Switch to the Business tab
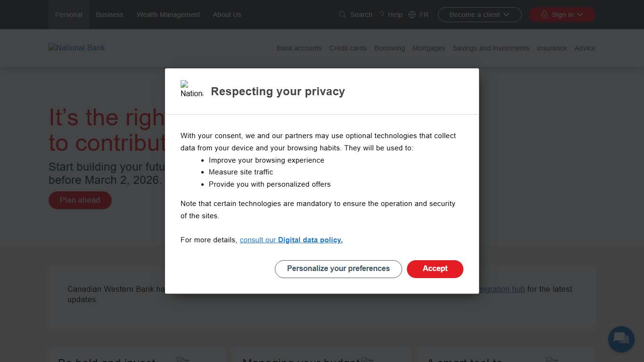644x362 pixels. 109,15
